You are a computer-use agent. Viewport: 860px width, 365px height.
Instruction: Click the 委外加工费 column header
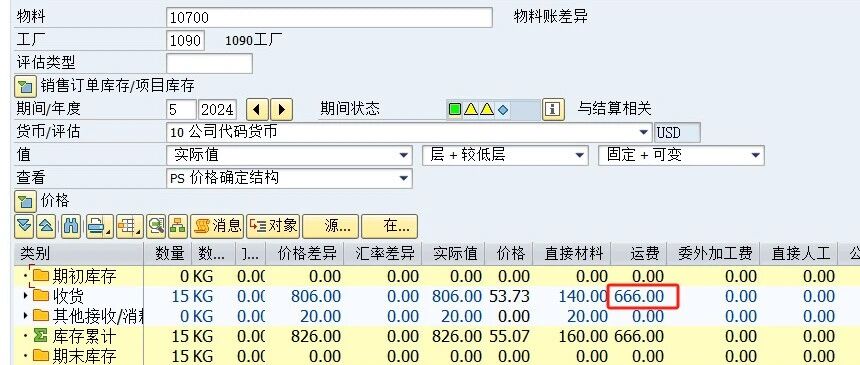click(713, 254)
